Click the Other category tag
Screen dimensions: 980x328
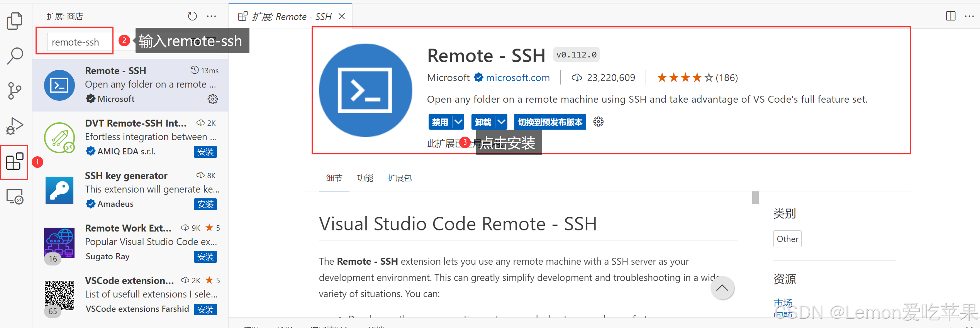coord(787,239)
